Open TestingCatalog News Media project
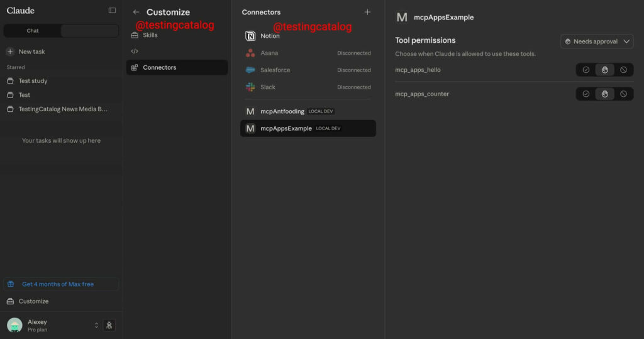Viewport: 644px width, 339px height. [61, 109]
